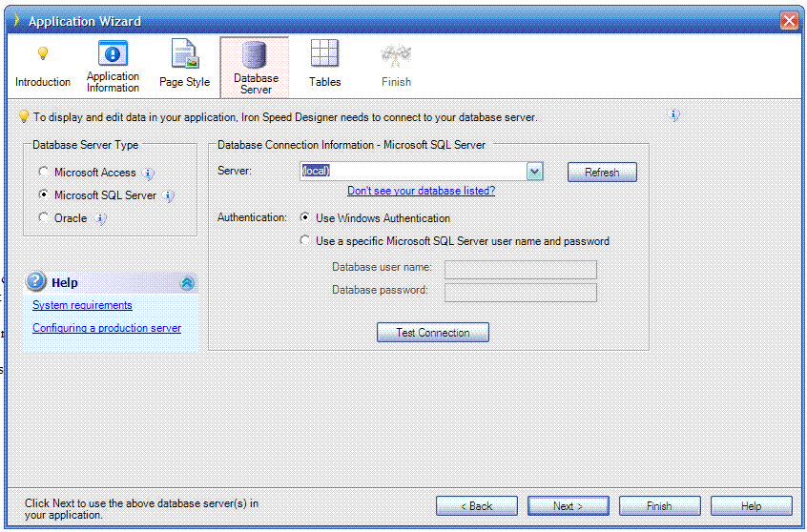Click the Database user name field
The height and width of the screenshot is (532, 807).
click(520, 270)
